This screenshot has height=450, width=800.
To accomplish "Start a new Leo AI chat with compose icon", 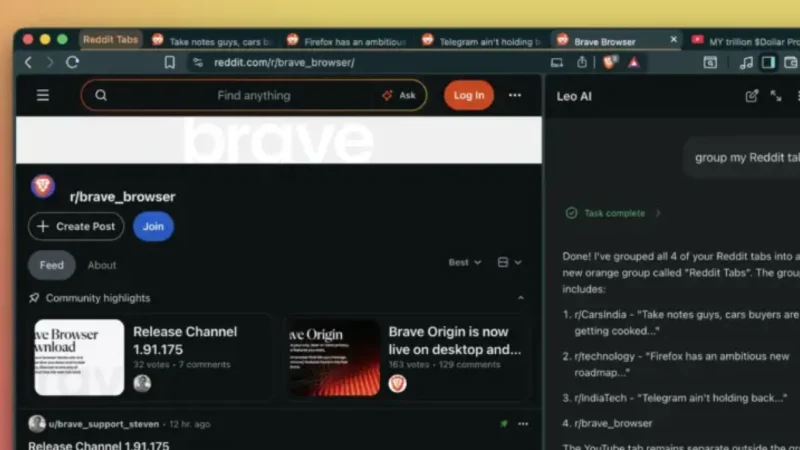I will tap(752, 96).
